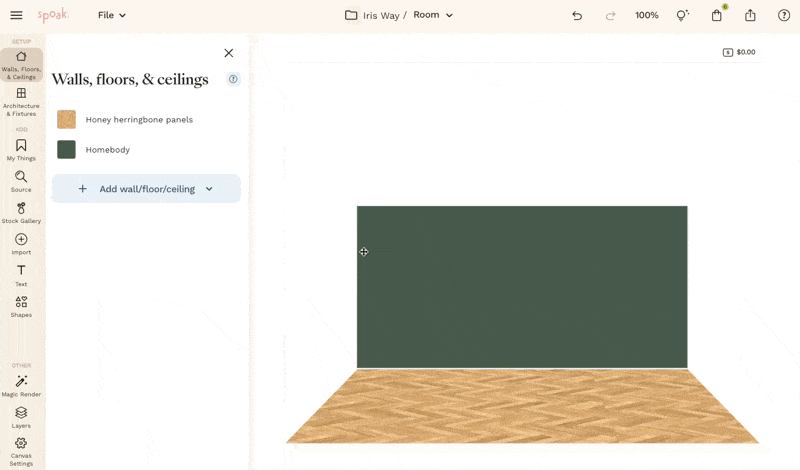Select the Honey herringbone panels swatch

[66, 119]
